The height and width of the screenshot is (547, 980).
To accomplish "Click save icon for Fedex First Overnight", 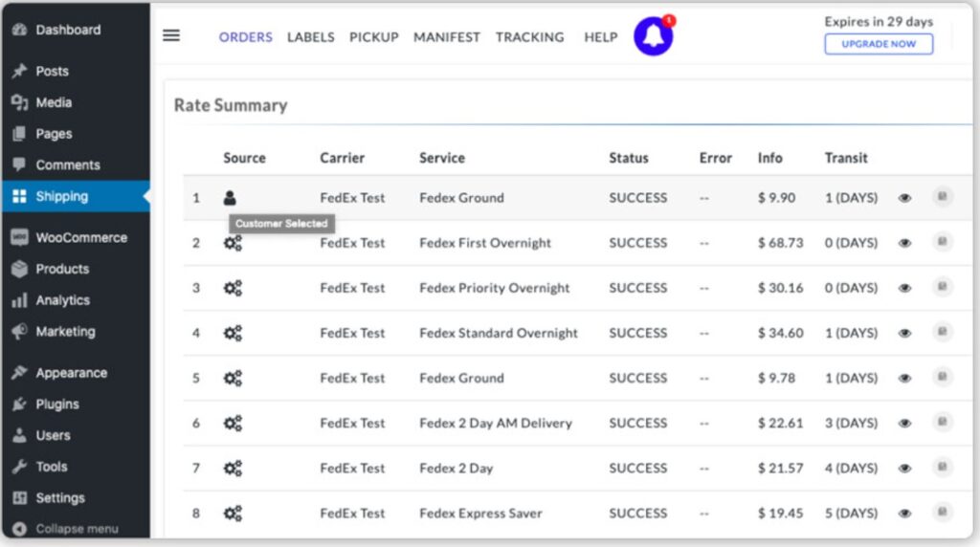I will tap(942, 242).
